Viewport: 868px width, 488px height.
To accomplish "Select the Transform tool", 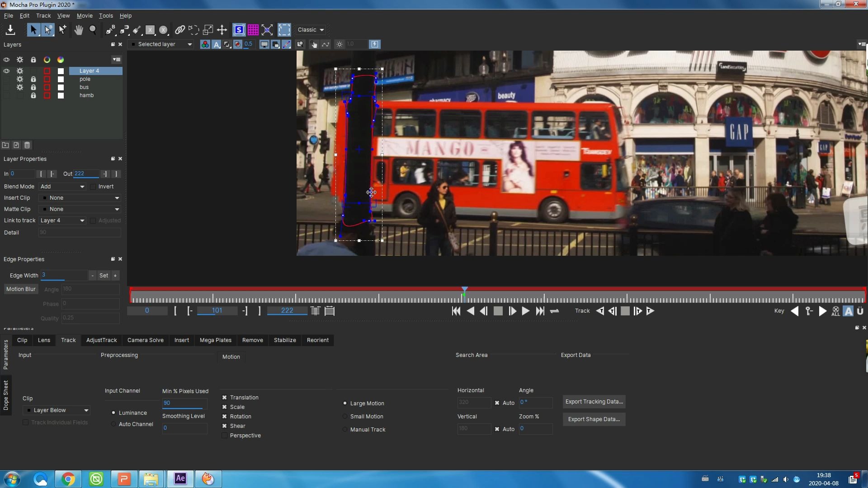I will (x=222, y=30).
